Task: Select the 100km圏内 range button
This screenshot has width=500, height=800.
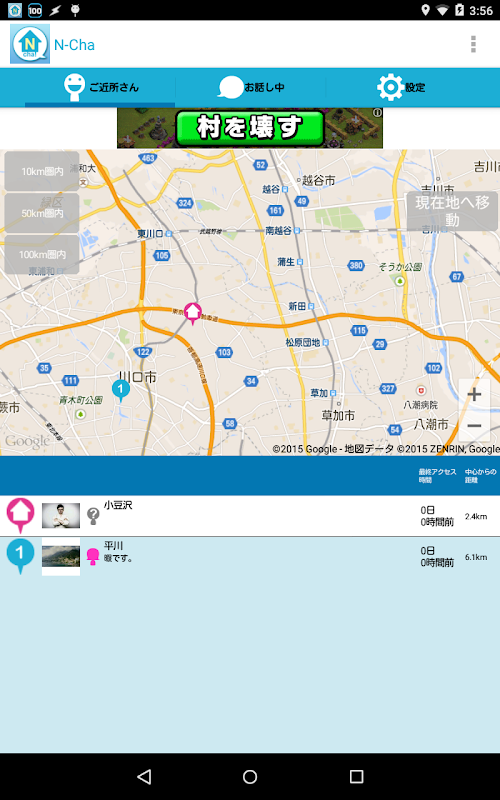Action: coord(42,254)
